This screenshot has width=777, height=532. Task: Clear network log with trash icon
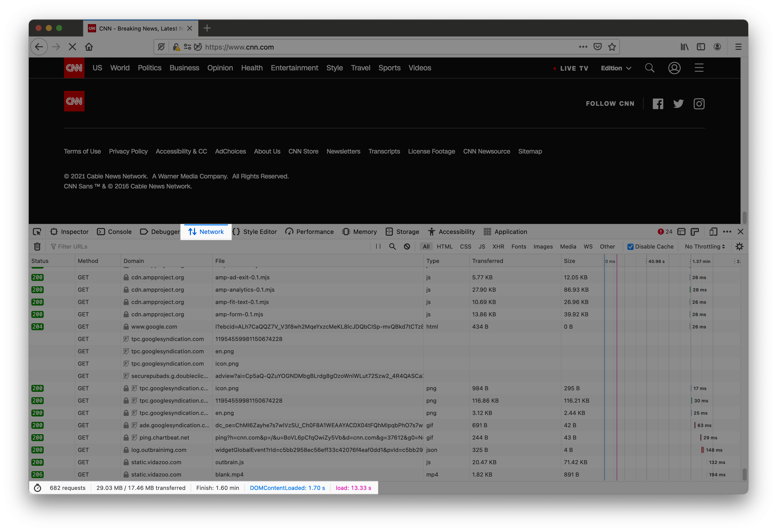[x=37, y=247]
